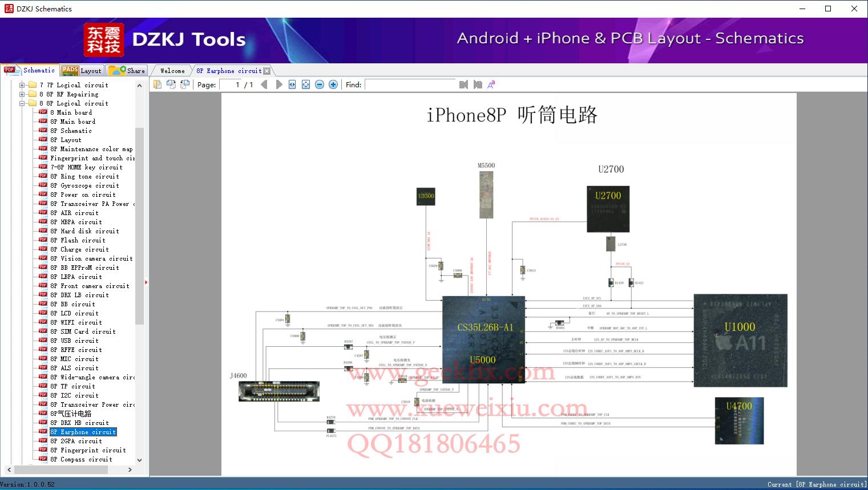Open 8P ALS circuit
Image resolution: width=868 pixels, height=490 pixels.
[x=74, y=368]
